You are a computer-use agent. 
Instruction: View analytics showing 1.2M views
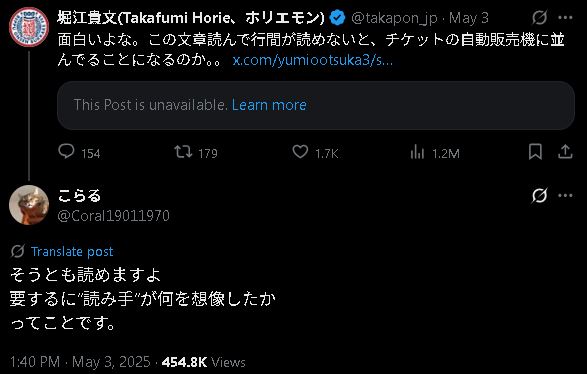point(417,152)
